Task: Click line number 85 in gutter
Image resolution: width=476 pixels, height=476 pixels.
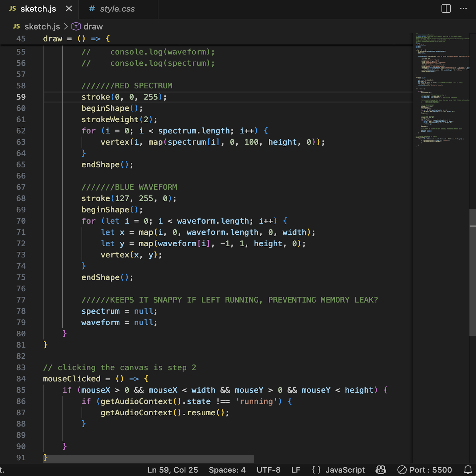Action: 21,390
